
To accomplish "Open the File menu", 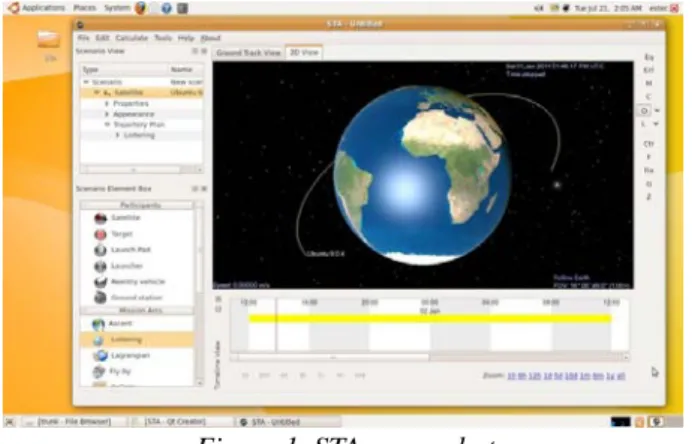I will pyautogui.click(x=83, y=38).
